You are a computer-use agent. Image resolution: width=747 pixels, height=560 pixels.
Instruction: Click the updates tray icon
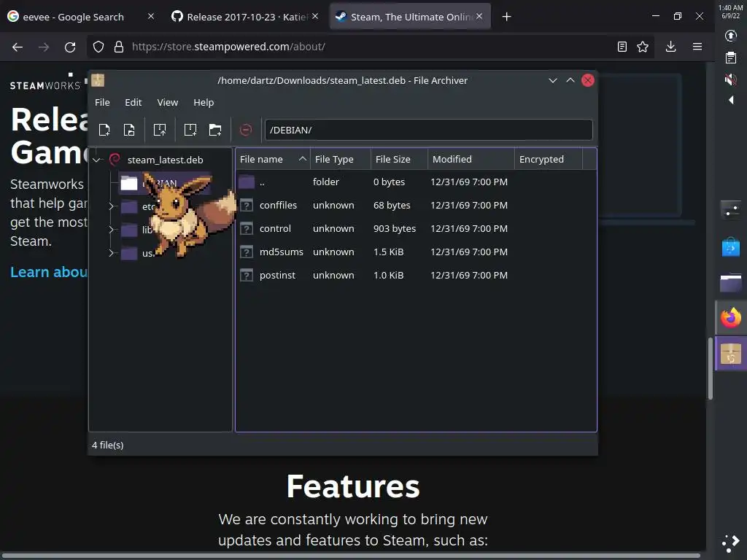[x=731, y=36]
